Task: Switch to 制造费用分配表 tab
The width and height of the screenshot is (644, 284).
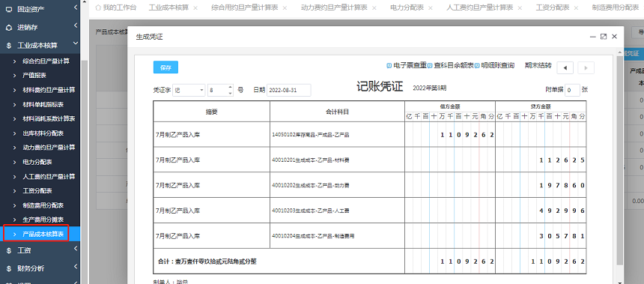Action: click(x=616, y=7)
